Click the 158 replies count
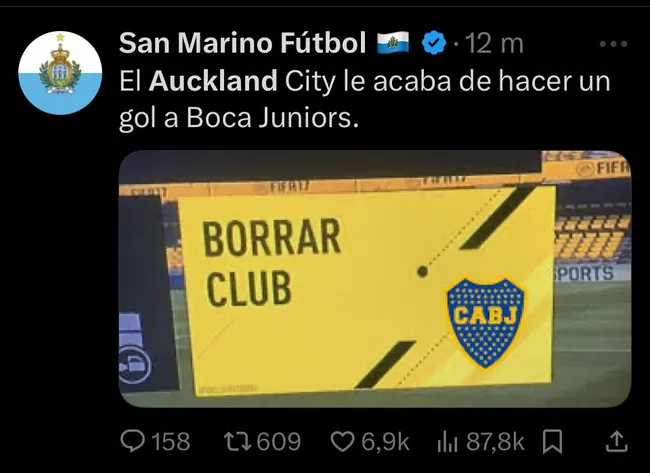 coord(171,441)
